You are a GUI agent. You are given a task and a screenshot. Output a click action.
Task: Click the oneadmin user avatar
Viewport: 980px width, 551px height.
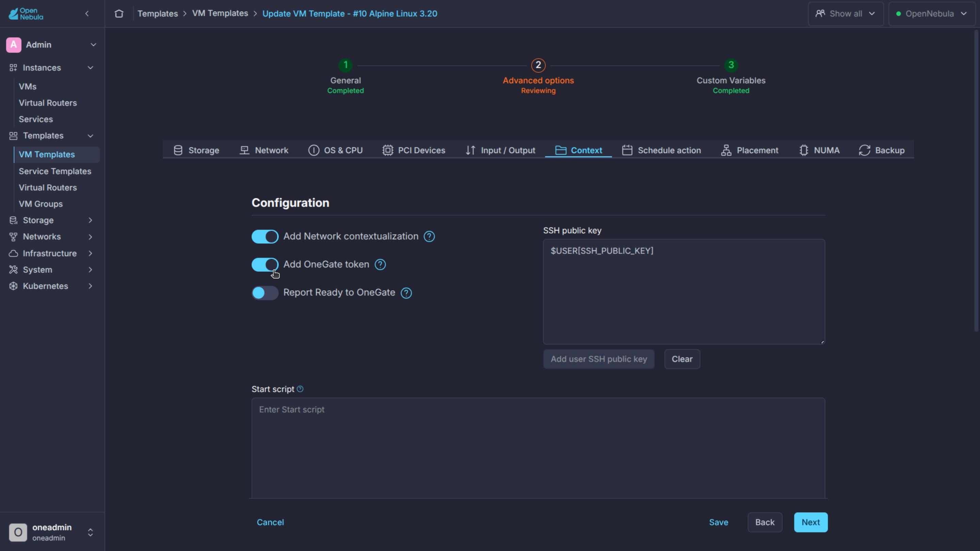18,532
